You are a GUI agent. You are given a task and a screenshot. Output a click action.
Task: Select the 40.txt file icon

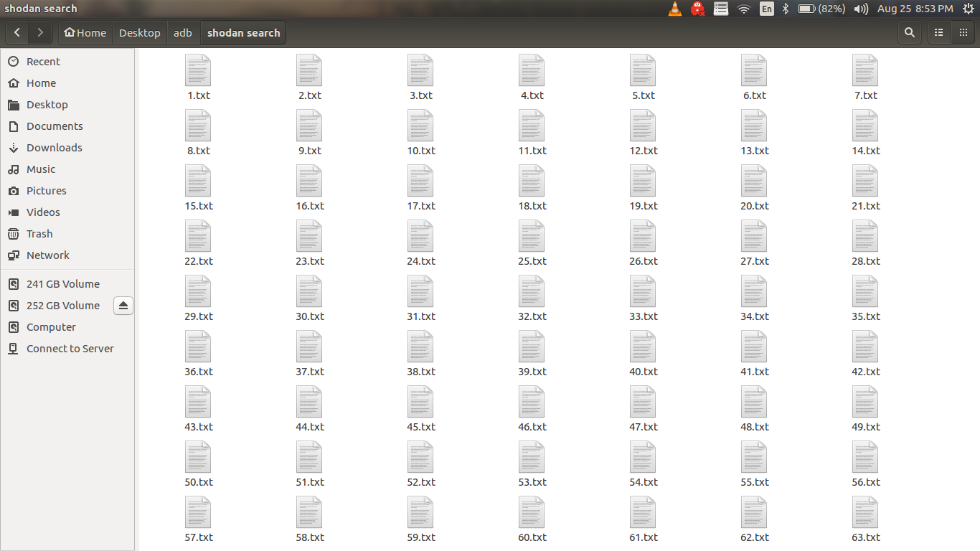(643, 347)
